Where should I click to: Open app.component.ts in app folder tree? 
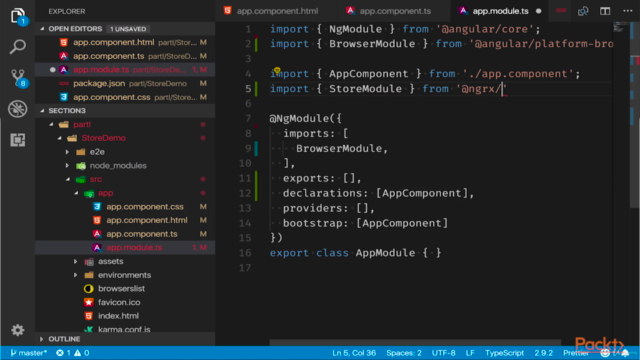tap(125, 234)
